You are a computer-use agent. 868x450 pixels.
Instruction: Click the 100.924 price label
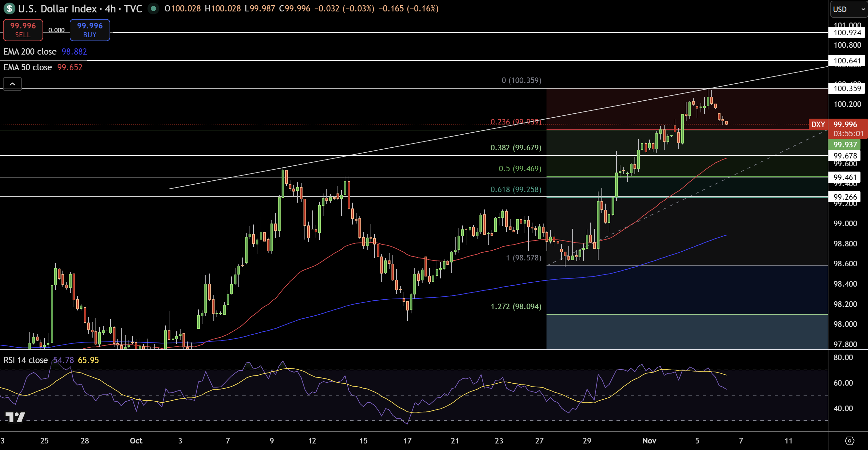847,33
